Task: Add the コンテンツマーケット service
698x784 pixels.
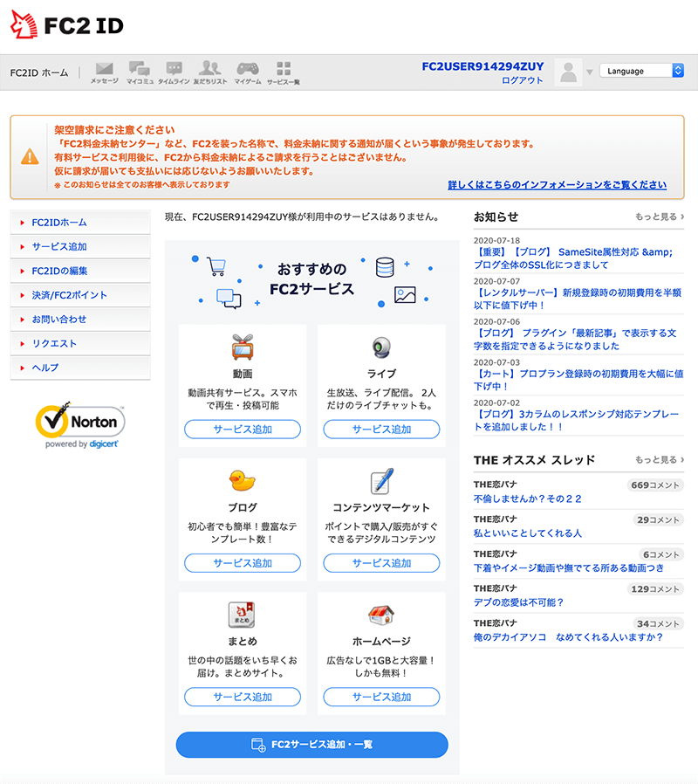Action: 382,563
